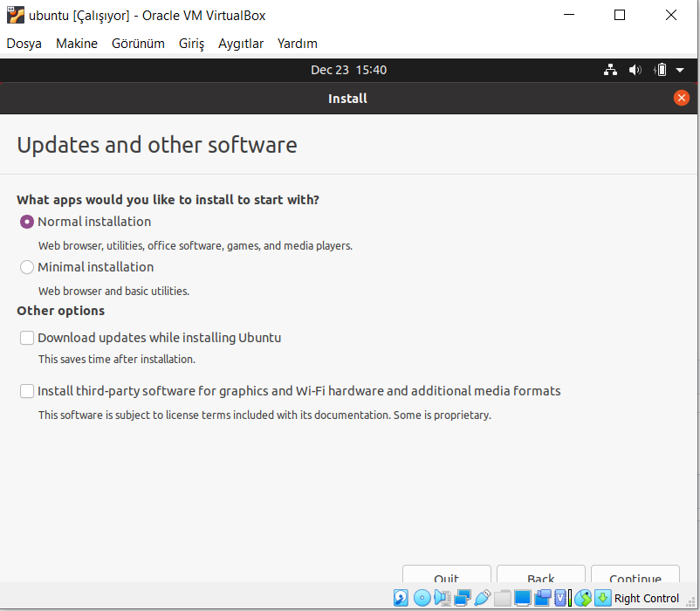Click the Dec 23 15:40 clock
This screenshot has width=700, height=611.
click(x=348, y=70)
